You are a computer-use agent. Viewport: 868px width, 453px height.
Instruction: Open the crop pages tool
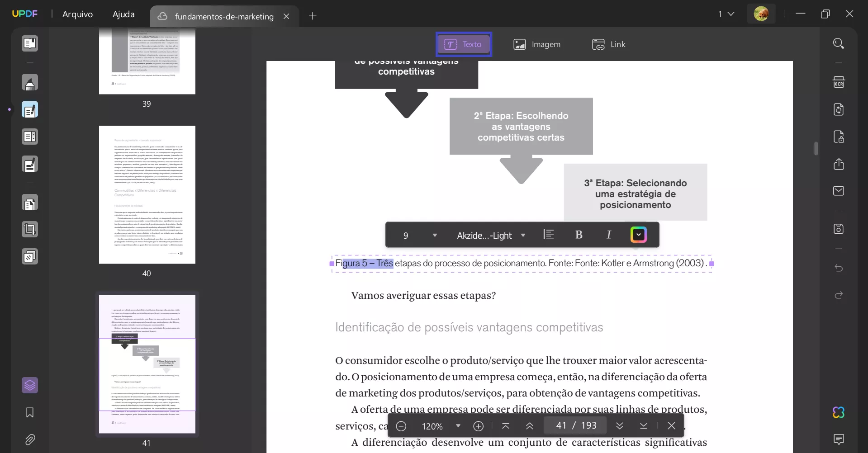(x=29, y=229)
